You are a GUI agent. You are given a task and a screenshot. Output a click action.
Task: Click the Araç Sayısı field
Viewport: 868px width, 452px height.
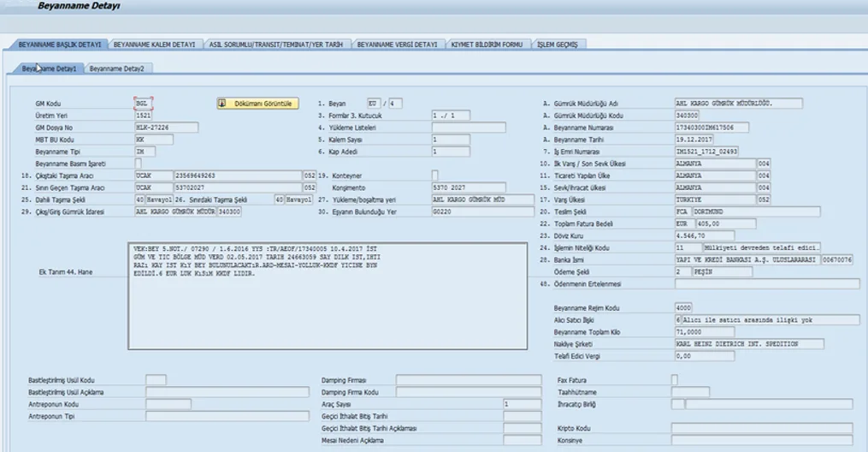523,404
